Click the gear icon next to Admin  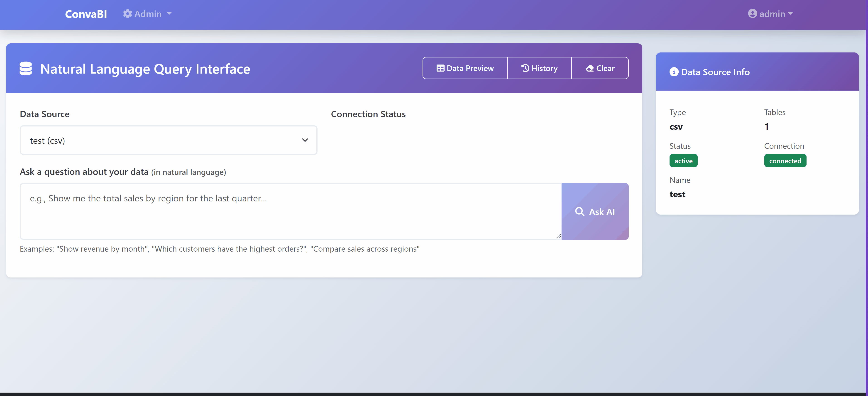click(127, 14)
